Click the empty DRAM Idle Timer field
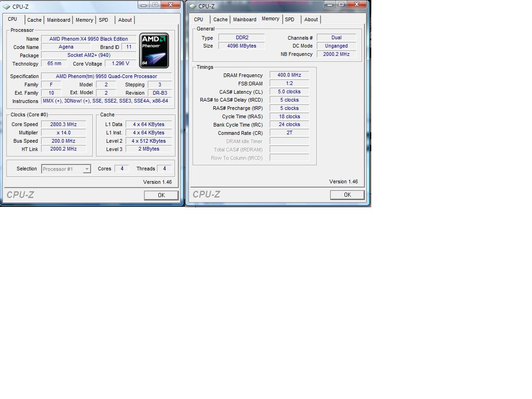 [289, 141]
